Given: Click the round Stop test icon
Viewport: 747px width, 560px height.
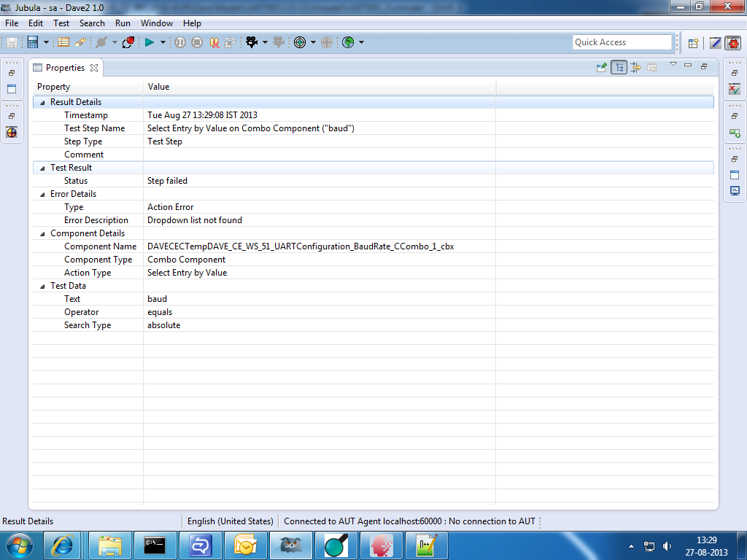Looking at the screenshot, I should pos(197,42).
